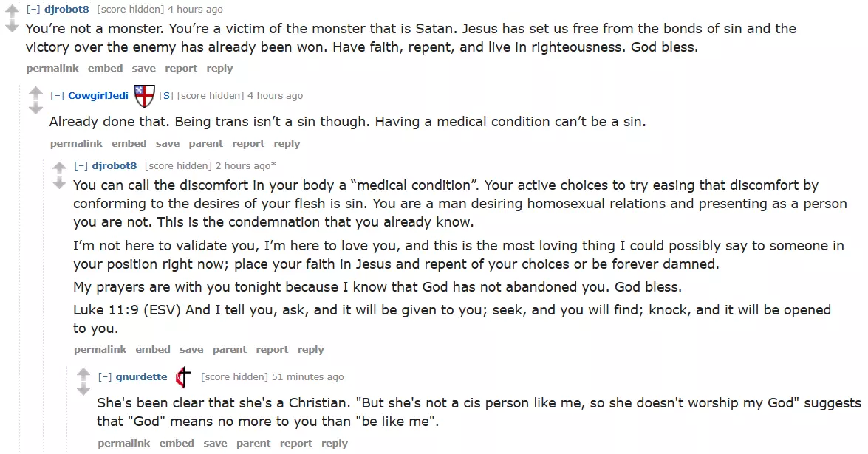Viewport: 868px width, 454px height.
Task: Open gnurdette's user profile
Action: click(142, 377)
